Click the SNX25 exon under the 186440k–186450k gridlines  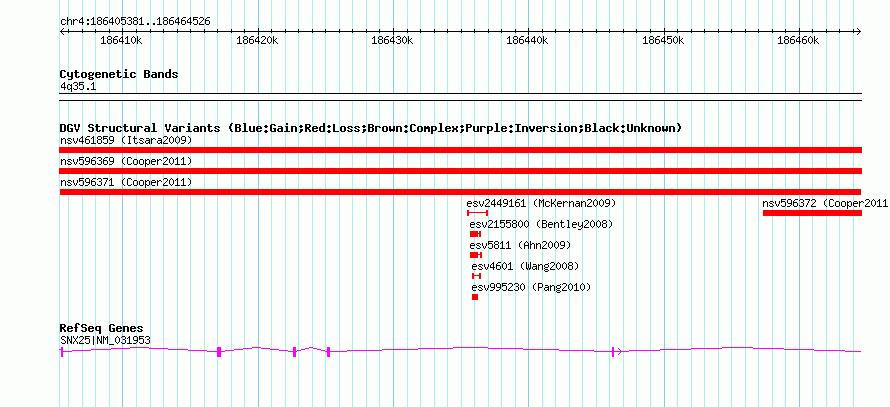click(x=613, y=352)
